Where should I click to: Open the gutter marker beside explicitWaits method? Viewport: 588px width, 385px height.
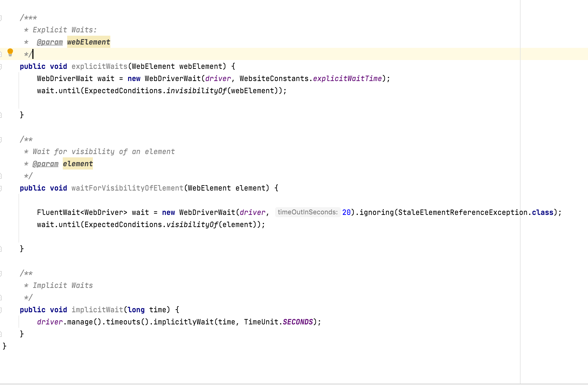(1, 66)
